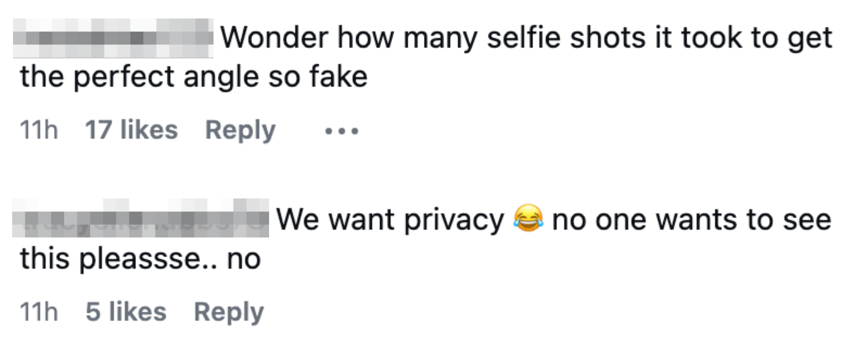Click the 11h timestamp beside 5 likes
Screen dimensions: 868x351
click(39, 312)
